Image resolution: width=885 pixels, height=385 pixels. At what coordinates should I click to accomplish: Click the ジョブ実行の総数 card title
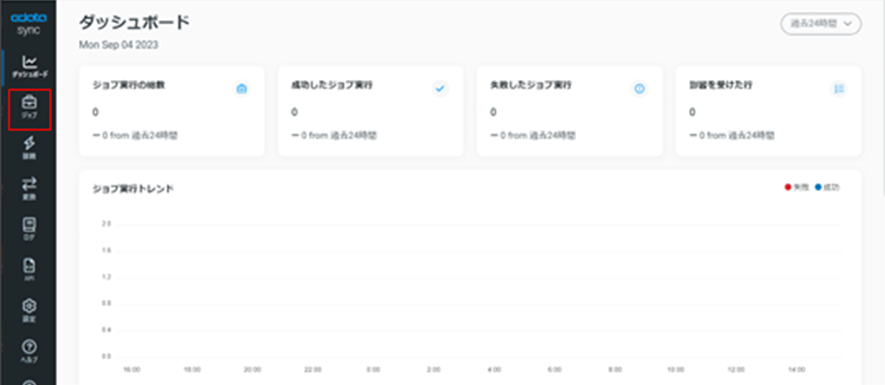click(x=129, y=85)
